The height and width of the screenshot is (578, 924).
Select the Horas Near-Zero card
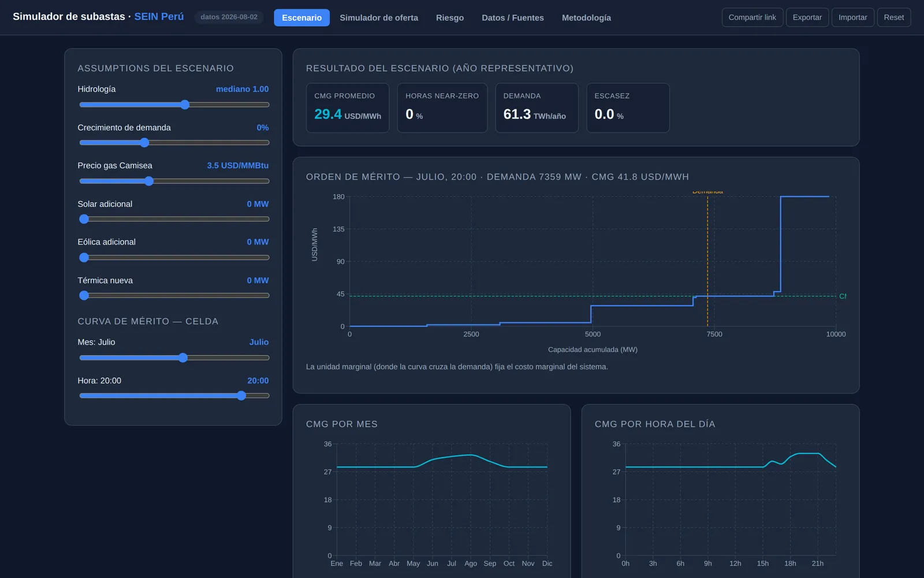(x=442, y=108)
